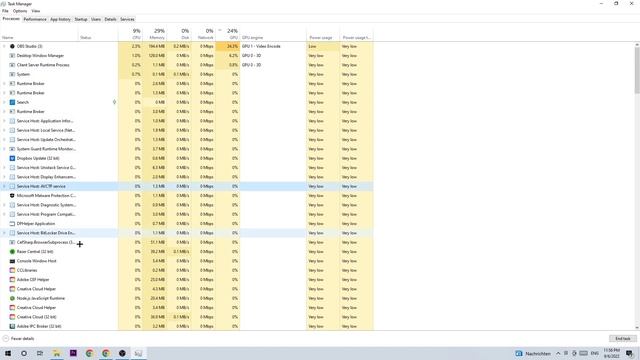Sort processes by Memory column header
The height and width of the screenshot is (360, 640).
point(154,33)
